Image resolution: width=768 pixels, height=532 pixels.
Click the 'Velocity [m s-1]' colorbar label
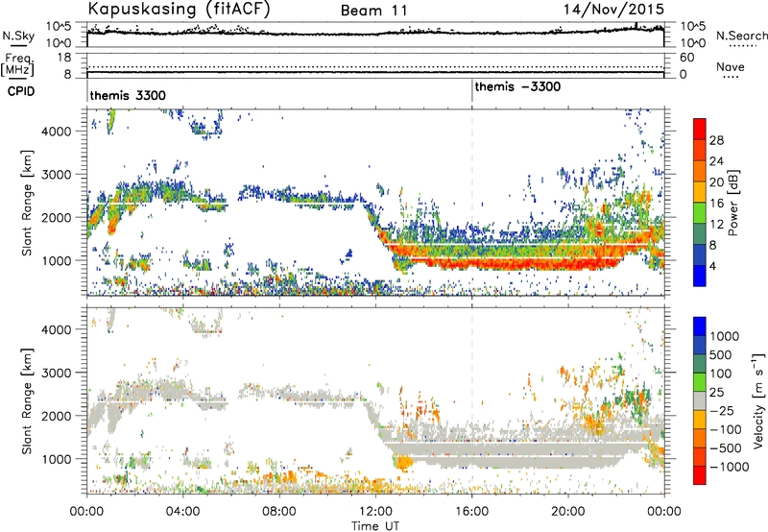click(x=758, y=400)
